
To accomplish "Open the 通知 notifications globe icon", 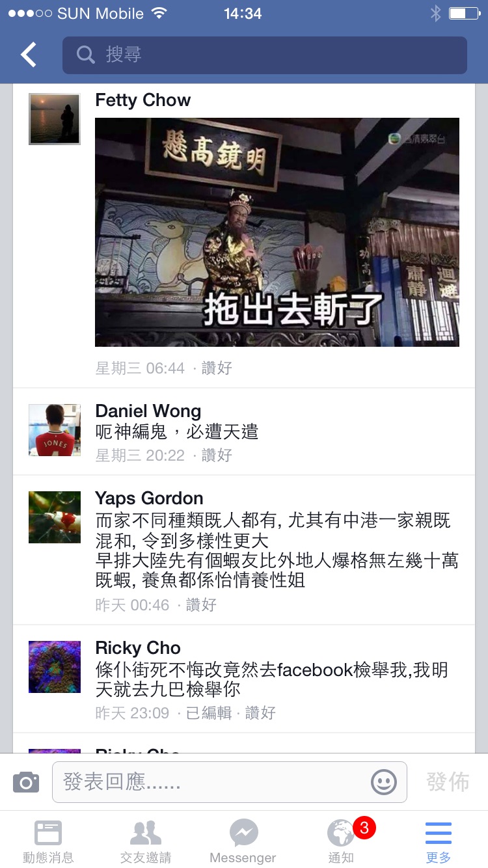I will (x=341, y=832).
